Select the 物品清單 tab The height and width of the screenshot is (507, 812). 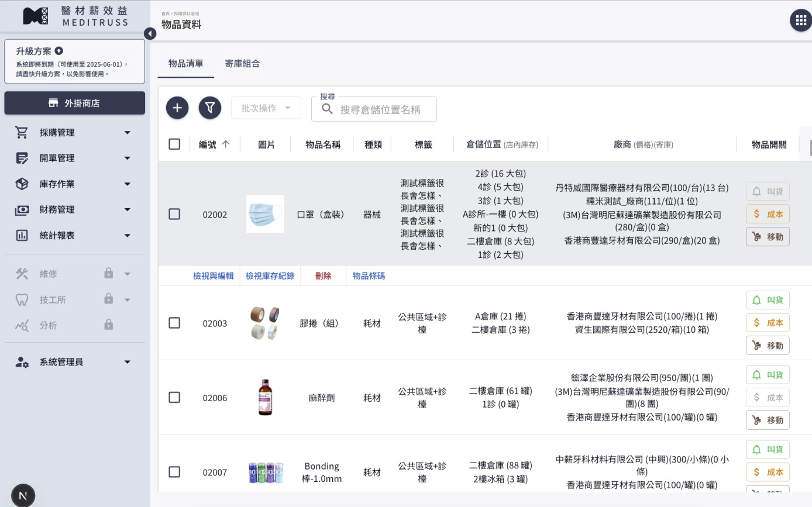point(185,64)
